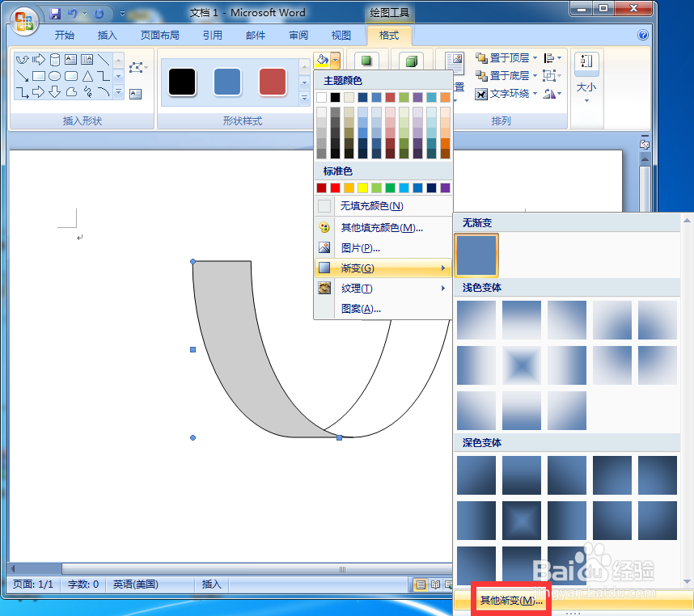Choose 图片(P)... fill option
Image resolution: width=694 pixels, height=616 pixels.
tap(383, 248)
